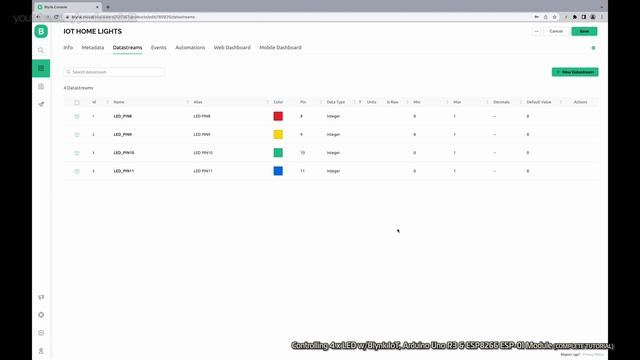Switch to the Metadata tab
This screenshot has height=360, width=640.
point(93,47)
